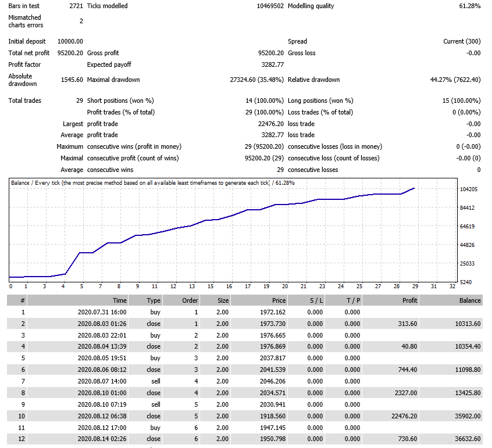
Task: Click chart axis value 104205
Action: (x=469, y=189)
